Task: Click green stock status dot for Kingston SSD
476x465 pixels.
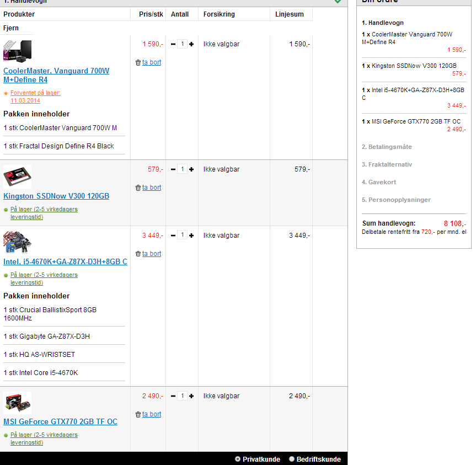Action: click(6, 210)
